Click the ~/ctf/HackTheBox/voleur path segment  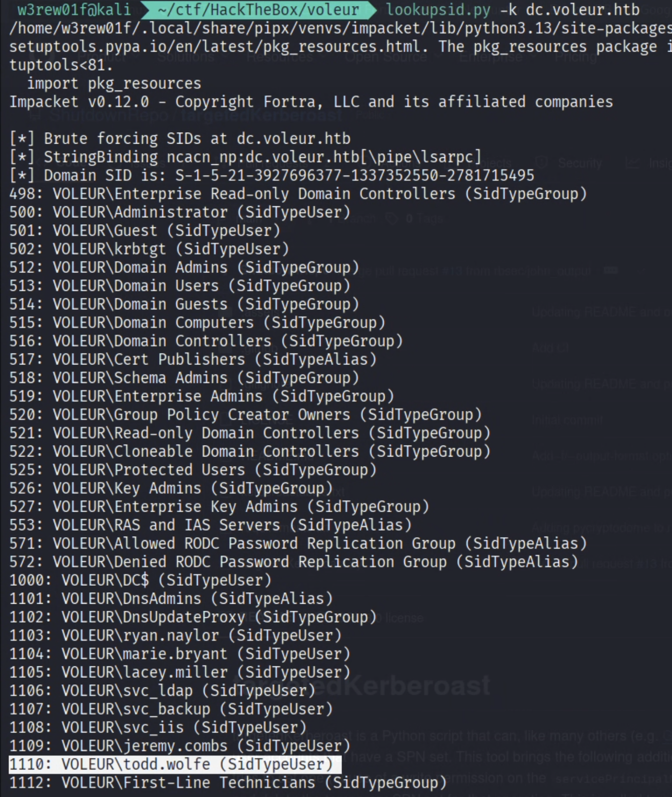258,10
